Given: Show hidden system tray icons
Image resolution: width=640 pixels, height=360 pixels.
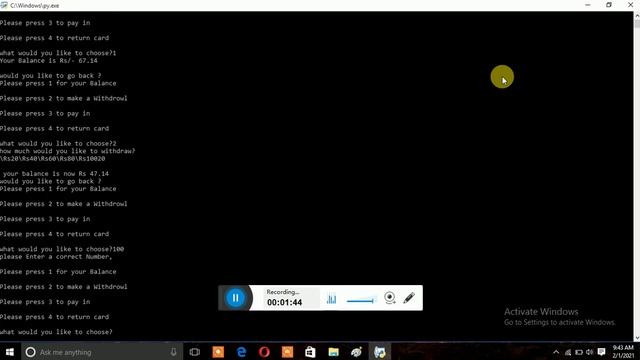Looking at the screenshot, I should [x=556, y=352].
